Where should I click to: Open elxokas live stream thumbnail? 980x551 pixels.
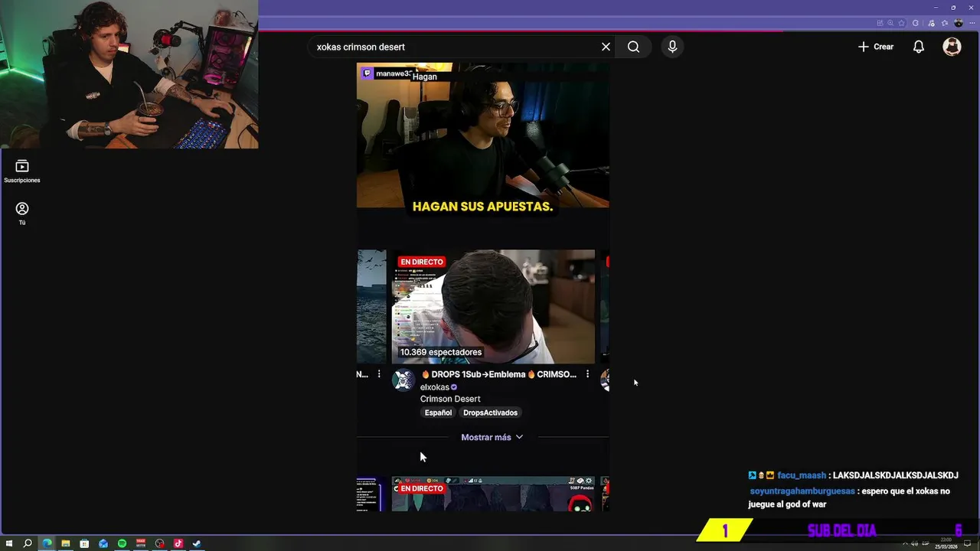[x=493, y=306]
